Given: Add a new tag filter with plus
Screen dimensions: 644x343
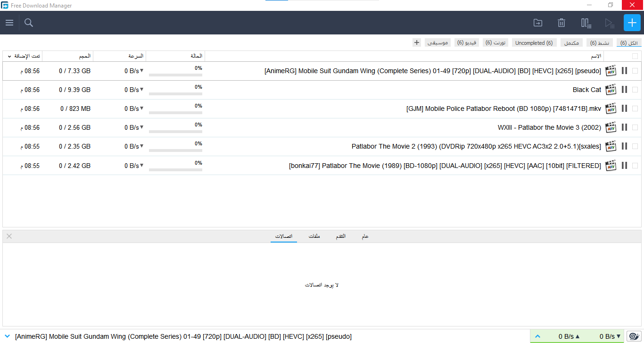Looking at the screenshot, I should click(x=417, y=42).
